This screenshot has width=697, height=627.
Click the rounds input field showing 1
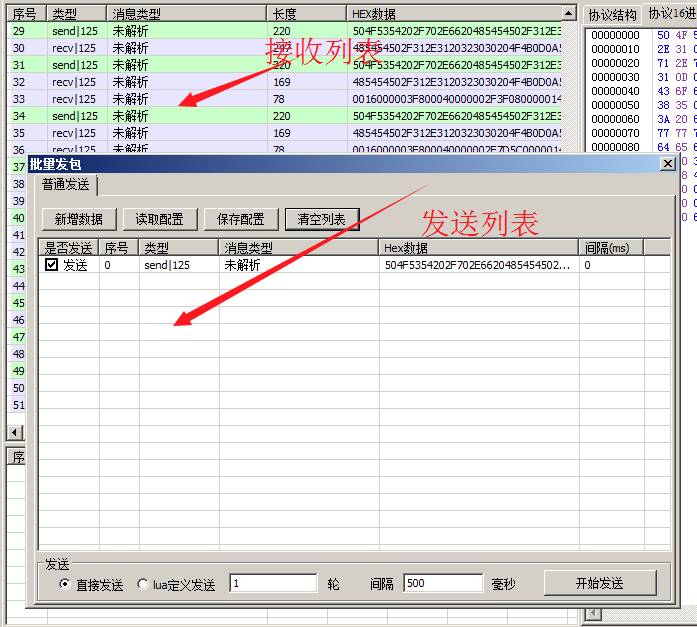tap(273, 583)
